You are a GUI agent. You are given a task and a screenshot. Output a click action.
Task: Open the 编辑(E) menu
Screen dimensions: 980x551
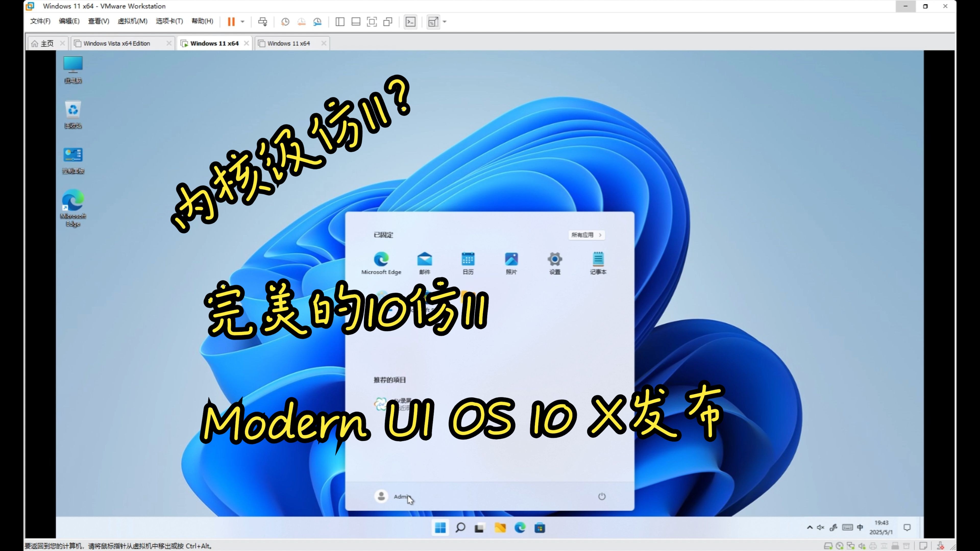click(x=69, y=21)
